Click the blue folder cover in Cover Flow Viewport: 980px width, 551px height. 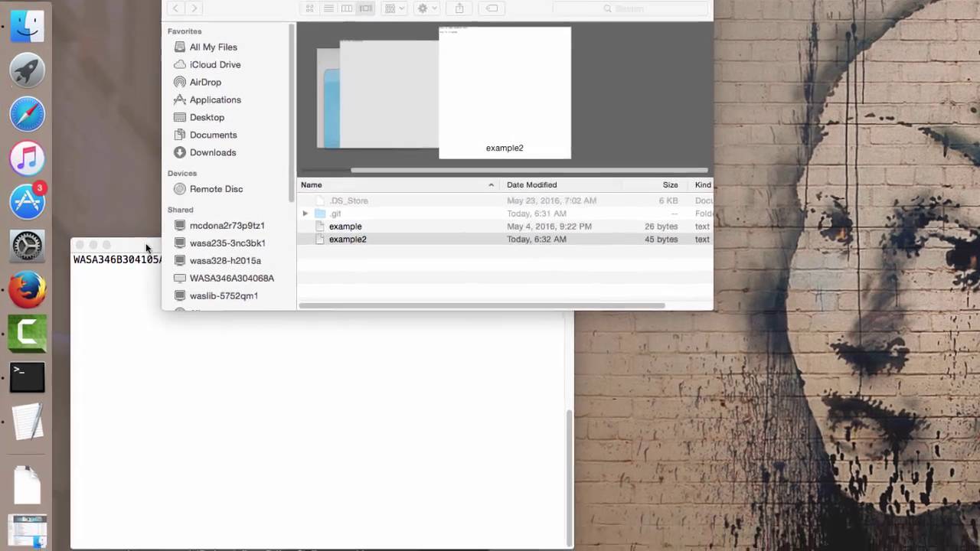coord(330,107)
